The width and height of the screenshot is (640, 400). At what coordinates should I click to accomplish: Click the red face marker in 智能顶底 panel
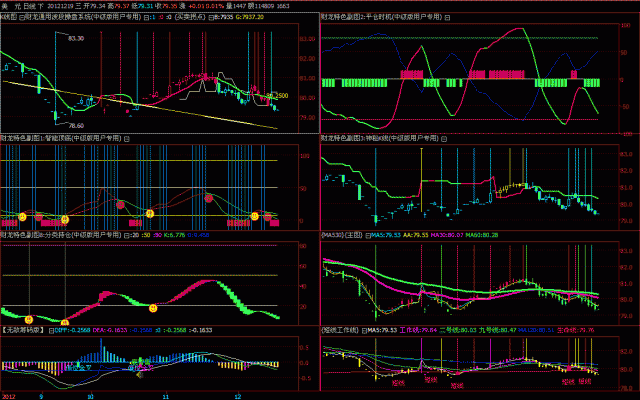point(122,203)
